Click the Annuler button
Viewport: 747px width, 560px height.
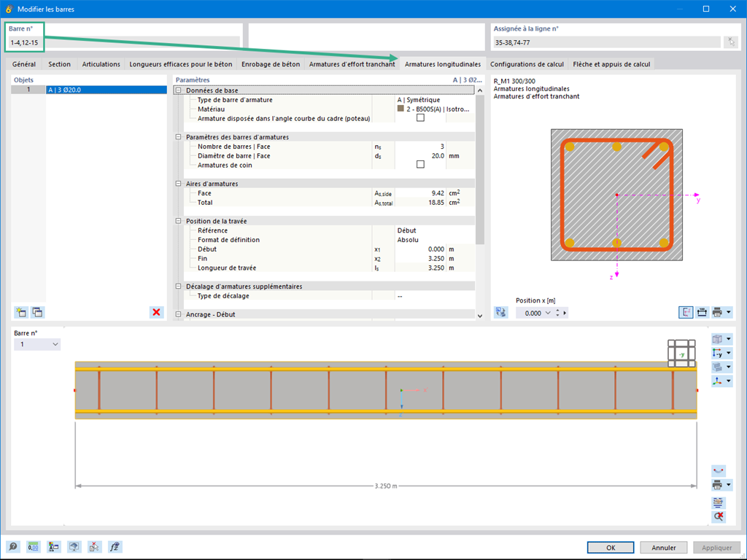tap(664, 548)
